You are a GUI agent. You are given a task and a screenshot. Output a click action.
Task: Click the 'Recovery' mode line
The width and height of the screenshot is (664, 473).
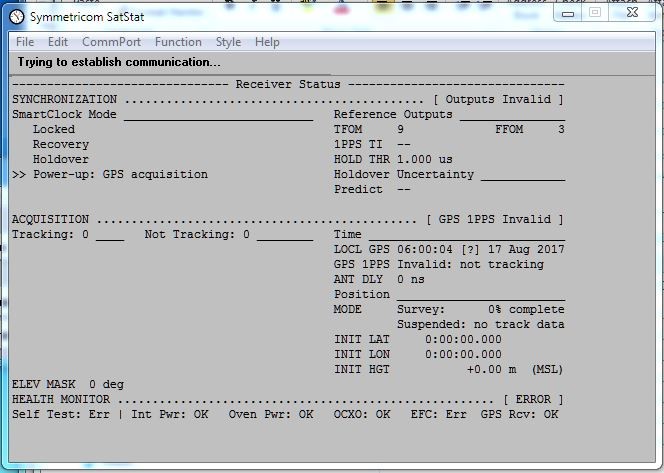(x=61, y=144)
